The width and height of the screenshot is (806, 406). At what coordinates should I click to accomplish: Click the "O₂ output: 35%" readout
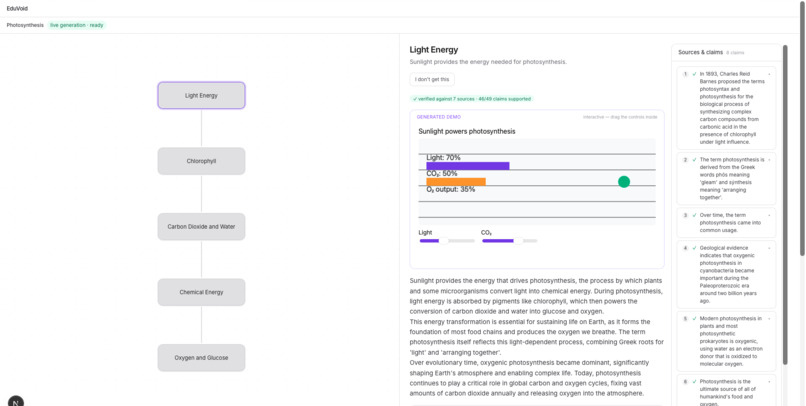point(451,190)
